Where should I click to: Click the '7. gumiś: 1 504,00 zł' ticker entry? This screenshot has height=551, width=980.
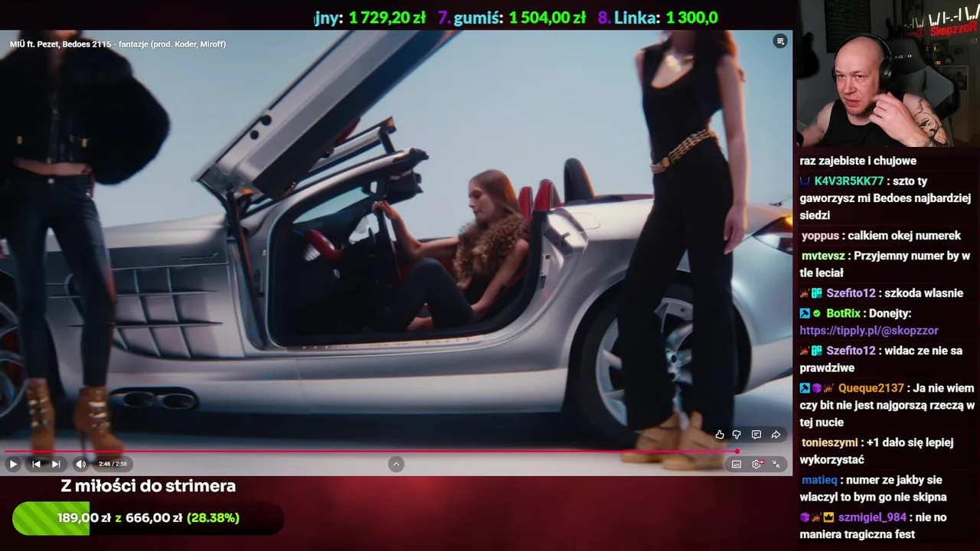(511, 18)
